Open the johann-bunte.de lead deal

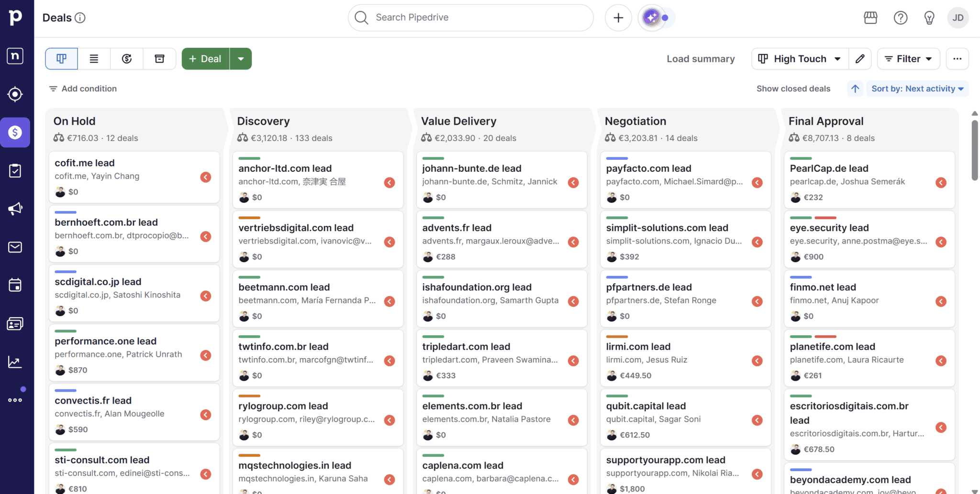[501, 180]
